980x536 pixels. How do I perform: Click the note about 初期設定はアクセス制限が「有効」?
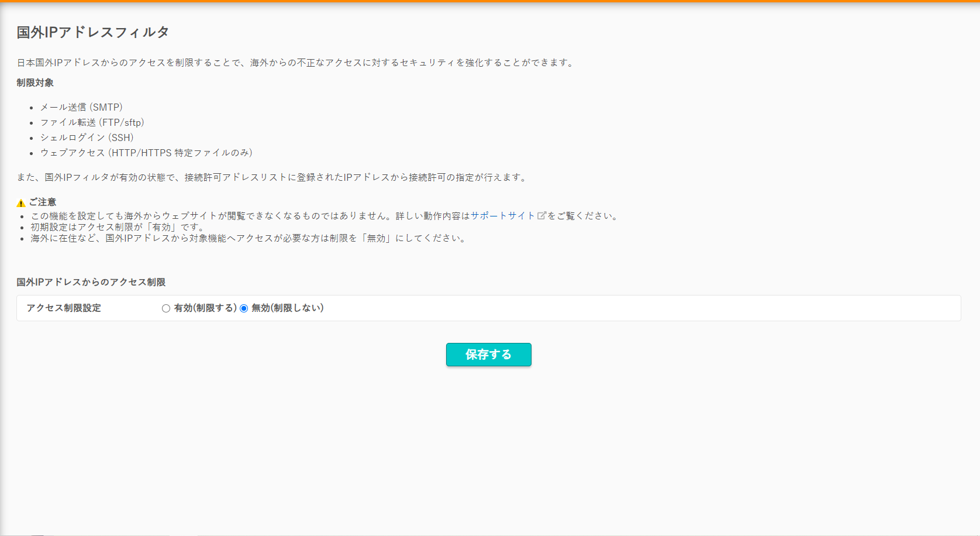[117, 227]
